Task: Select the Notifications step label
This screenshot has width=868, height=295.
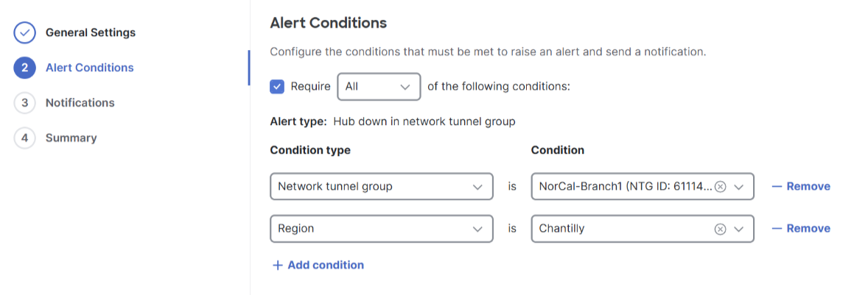Action: (x=80, y=103)
